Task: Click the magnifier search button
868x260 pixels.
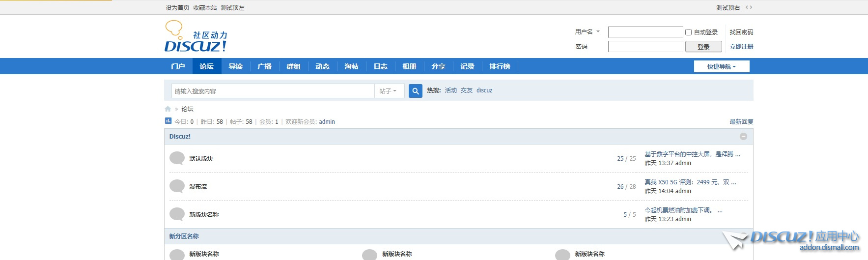Action: coord(416,91)
